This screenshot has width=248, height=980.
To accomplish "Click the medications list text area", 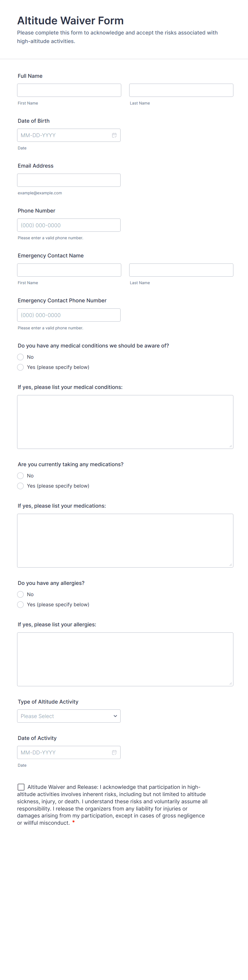I will tap(125, 541).
